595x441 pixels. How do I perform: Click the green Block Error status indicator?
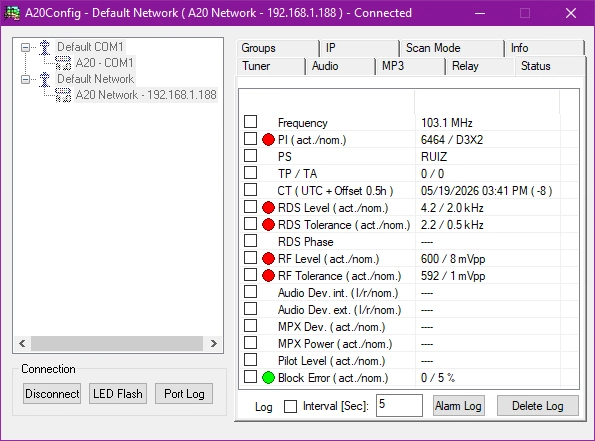(268, 378)
